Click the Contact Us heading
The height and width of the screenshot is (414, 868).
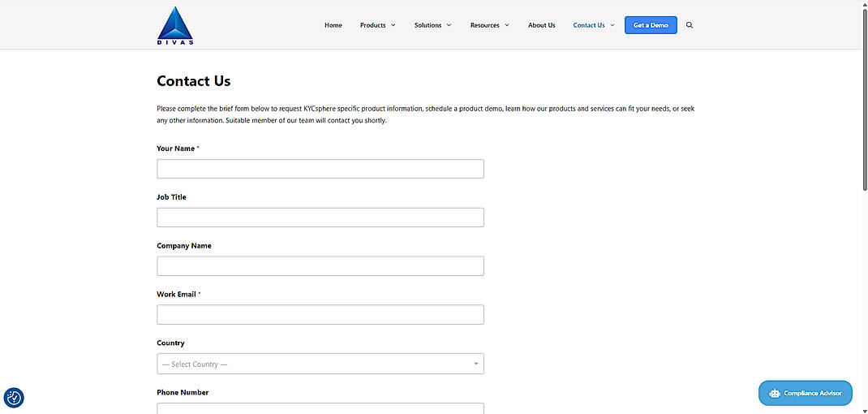pos(194,81)
